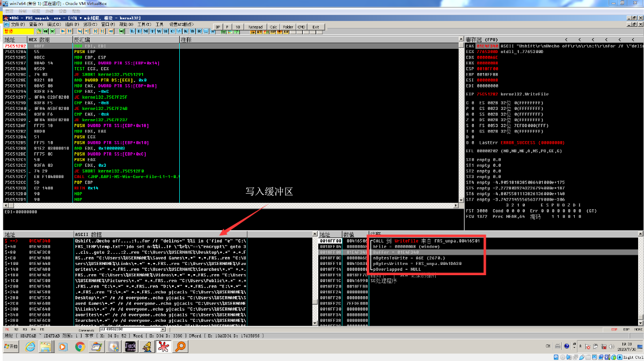Open Internet Explorer from the taskbar
Screen dimensions: 644x361
click(30, 347)
